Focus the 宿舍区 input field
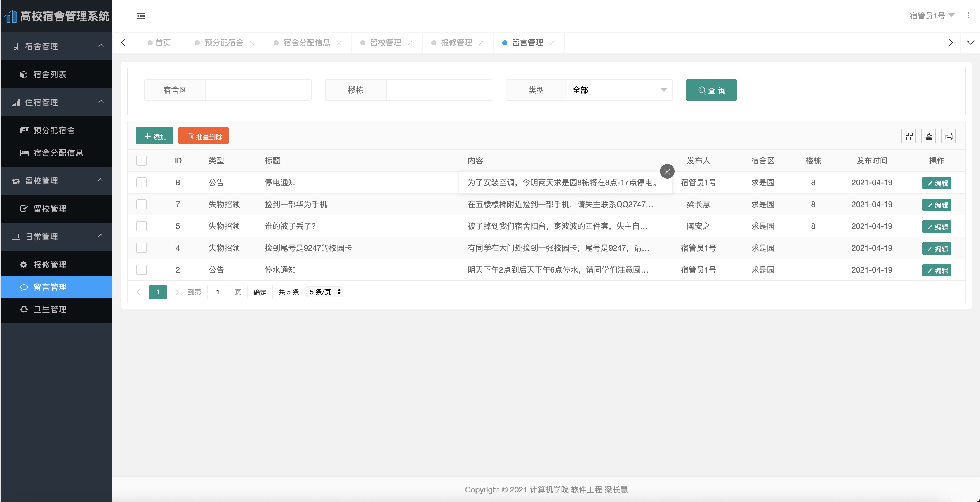 pos(258,90)
